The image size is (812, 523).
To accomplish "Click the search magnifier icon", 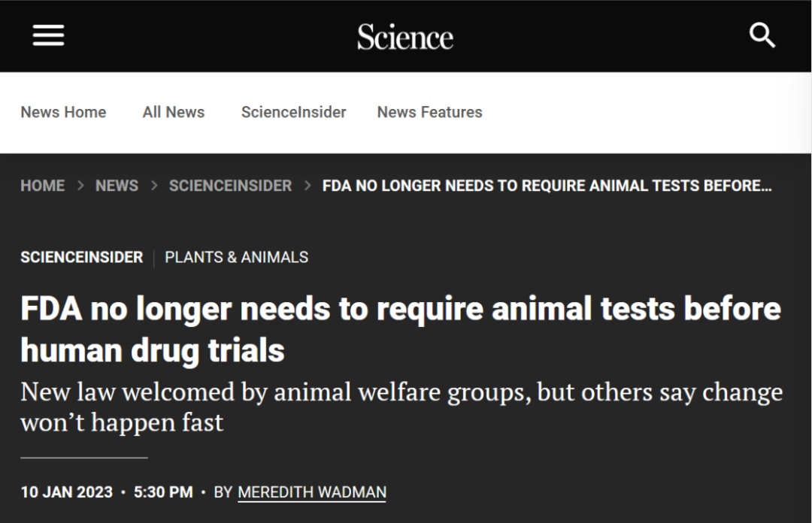I will [762, 35].
